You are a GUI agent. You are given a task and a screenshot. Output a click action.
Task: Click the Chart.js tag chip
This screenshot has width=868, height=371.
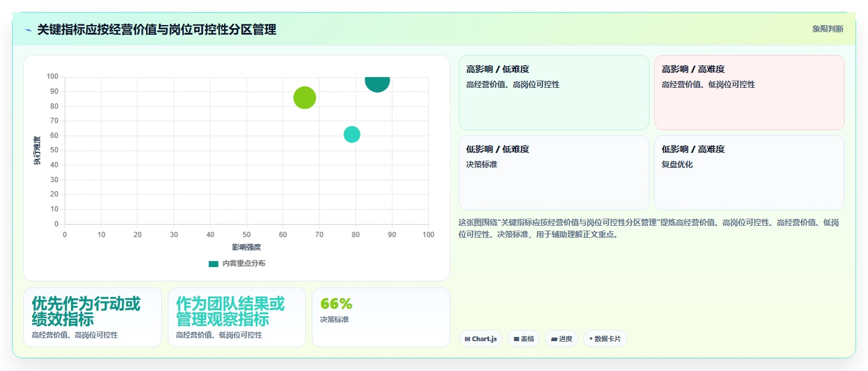tap(480, 339)
